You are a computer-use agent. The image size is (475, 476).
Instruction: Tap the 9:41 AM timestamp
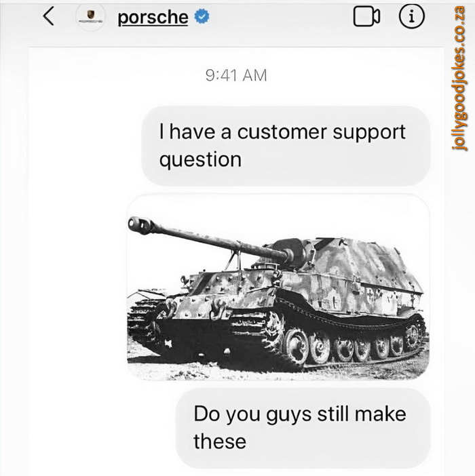click(236, 75)
